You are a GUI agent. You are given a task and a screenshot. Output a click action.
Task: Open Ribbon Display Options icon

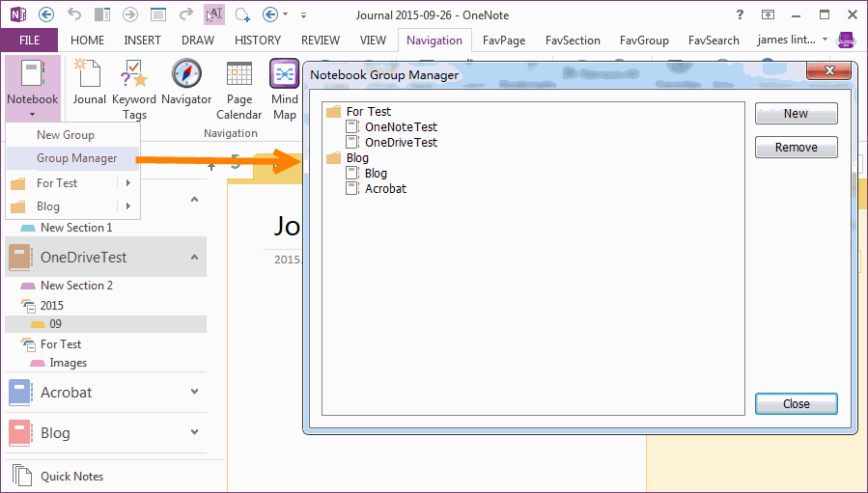pos(768,14)
